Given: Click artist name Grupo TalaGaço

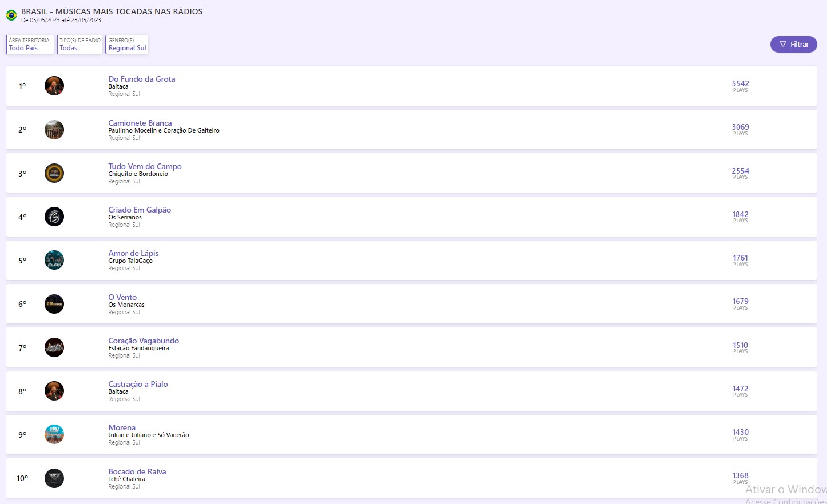Looking at the screenshot, I should click(130, 261).
